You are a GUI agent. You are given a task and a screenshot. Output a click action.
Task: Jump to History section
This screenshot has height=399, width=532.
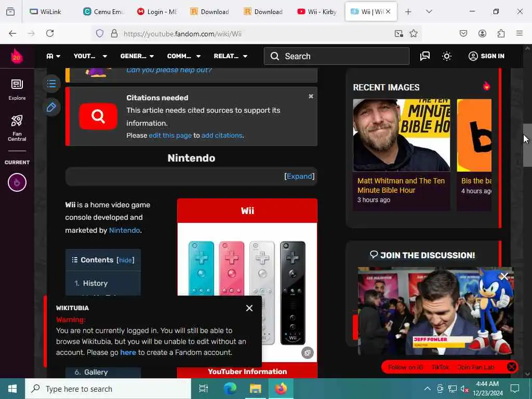pos(95,283)
